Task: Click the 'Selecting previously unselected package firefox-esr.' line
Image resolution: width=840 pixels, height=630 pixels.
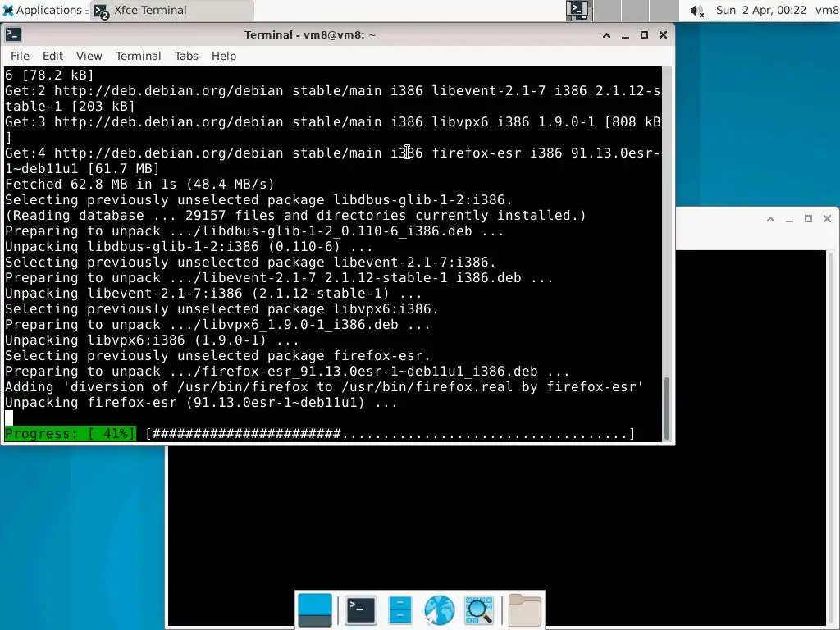Action: point(217,356)
